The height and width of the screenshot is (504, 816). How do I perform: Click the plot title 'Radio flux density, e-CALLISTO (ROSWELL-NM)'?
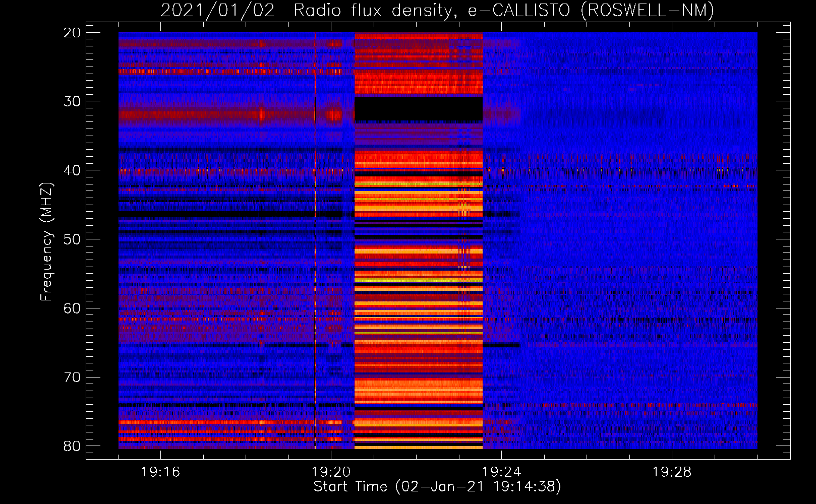(504, 10)
